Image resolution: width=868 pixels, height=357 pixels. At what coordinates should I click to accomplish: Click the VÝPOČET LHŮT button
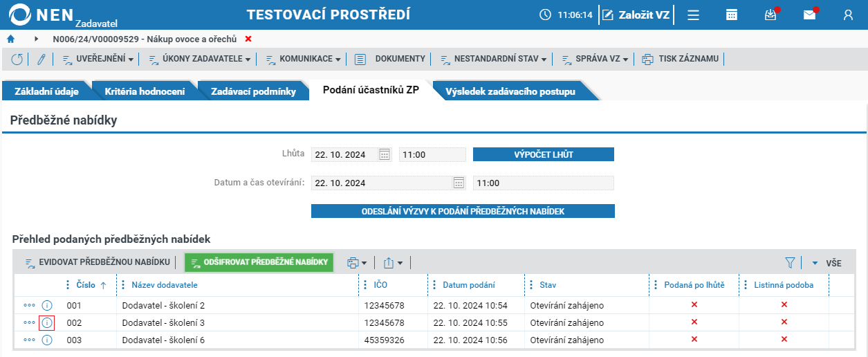[544, 154]
